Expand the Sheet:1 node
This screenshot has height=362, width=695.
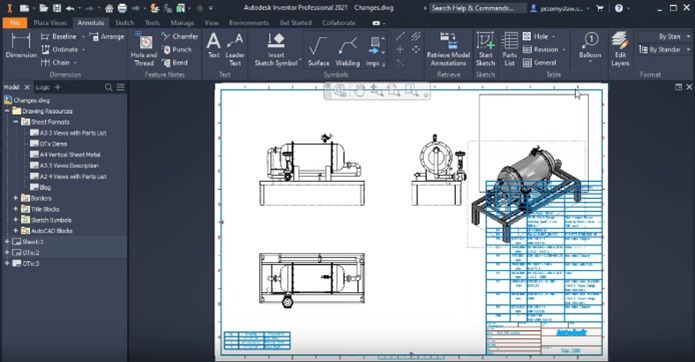[7, 241]
